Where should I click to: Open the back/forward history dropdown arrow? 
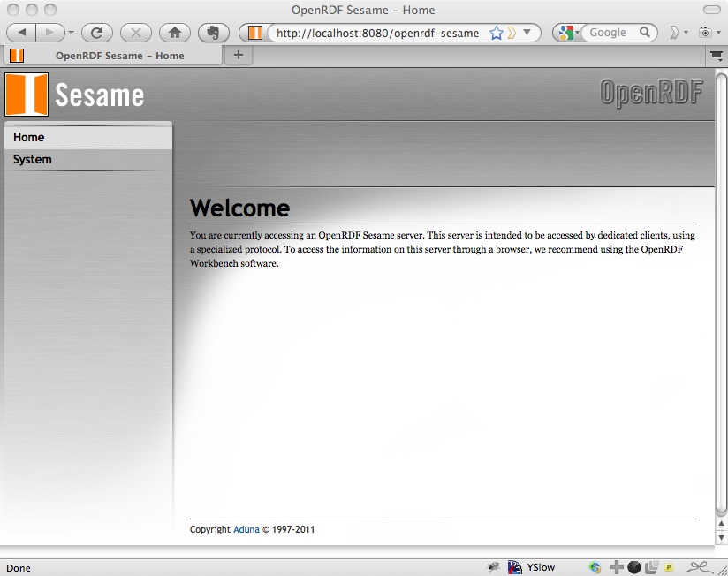tap(71, 33)
